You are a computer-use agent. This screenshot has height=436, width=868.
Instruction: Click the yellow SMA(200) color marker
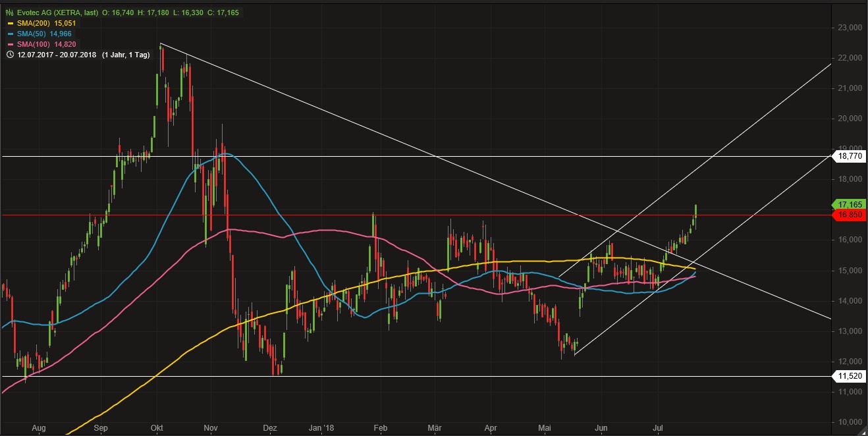pos(9,22)
